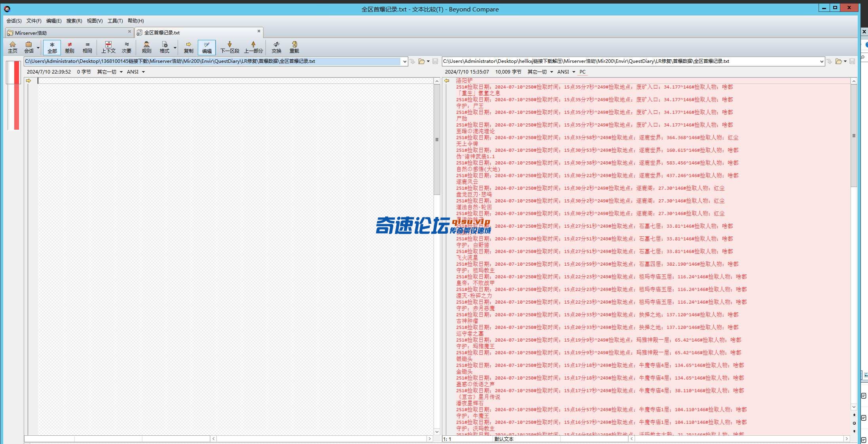Click the line 《亘古》星月传说
This screenshot has width=868, height=444.
point(478,397)
